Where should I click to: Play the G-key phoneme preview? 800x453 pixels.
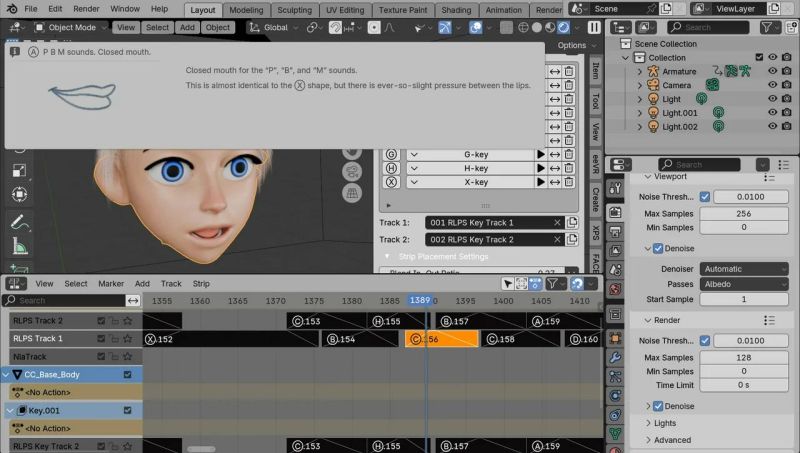541,155
